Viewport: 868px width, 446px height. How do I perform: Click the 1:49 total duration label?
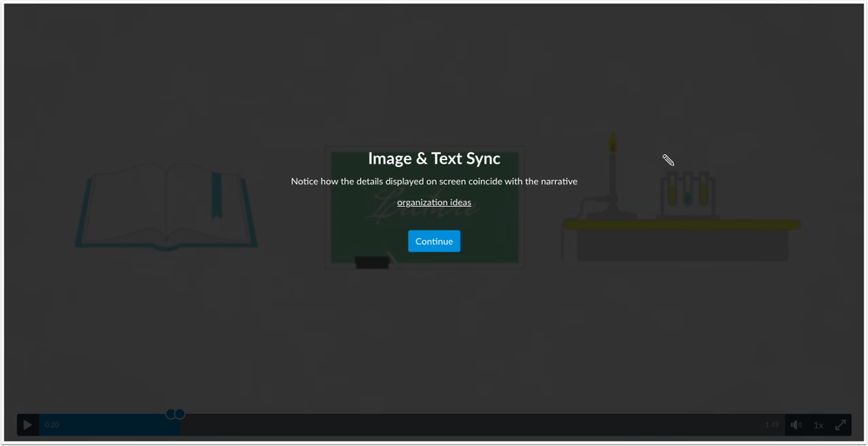coord(772,425)
